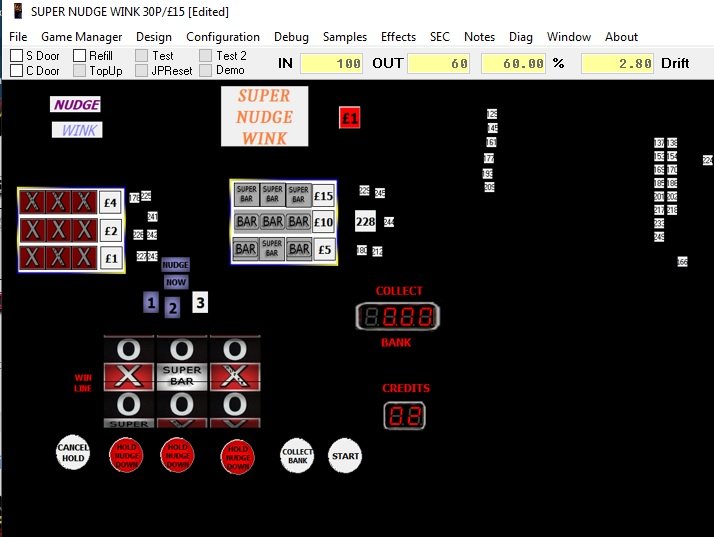Click the WIN LINE label

click(83, 383)
